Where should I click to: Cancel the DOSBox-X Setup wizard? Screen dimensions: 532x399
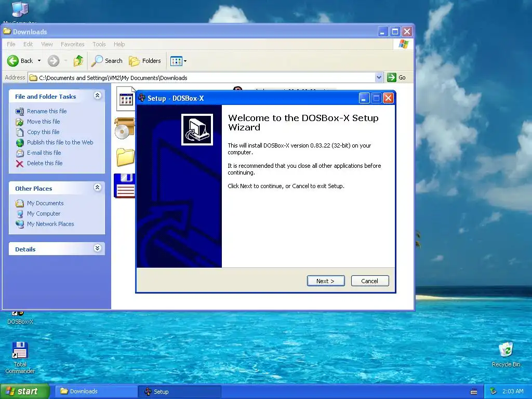(370, 281)
